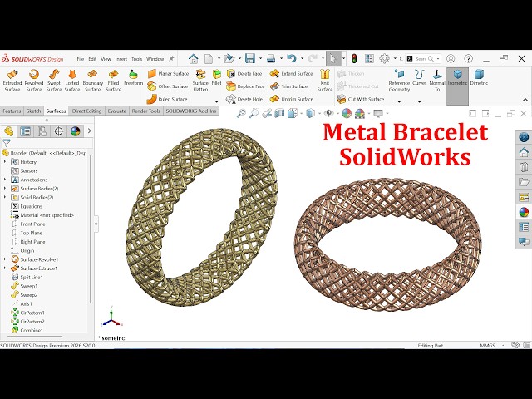Click the Cut With Surface tool
This screenshot has height=399, width=532.
coord(361,99)
